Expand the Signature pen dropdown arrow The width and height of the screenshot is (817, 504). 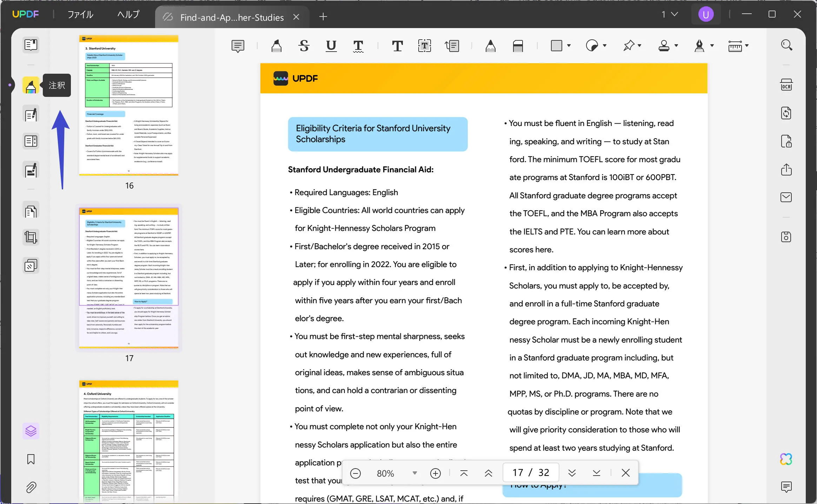[x=712, y=46]
